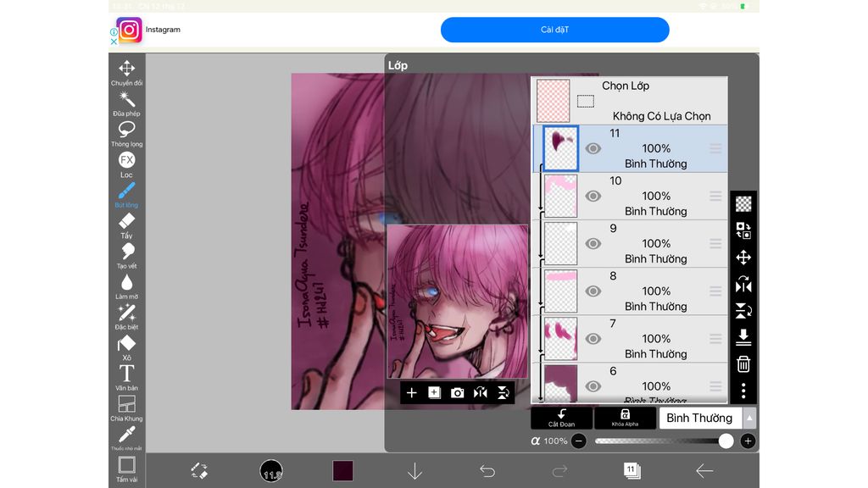
Task: Flip layer vertically in popup toolbar
Action: coord(504,393)
